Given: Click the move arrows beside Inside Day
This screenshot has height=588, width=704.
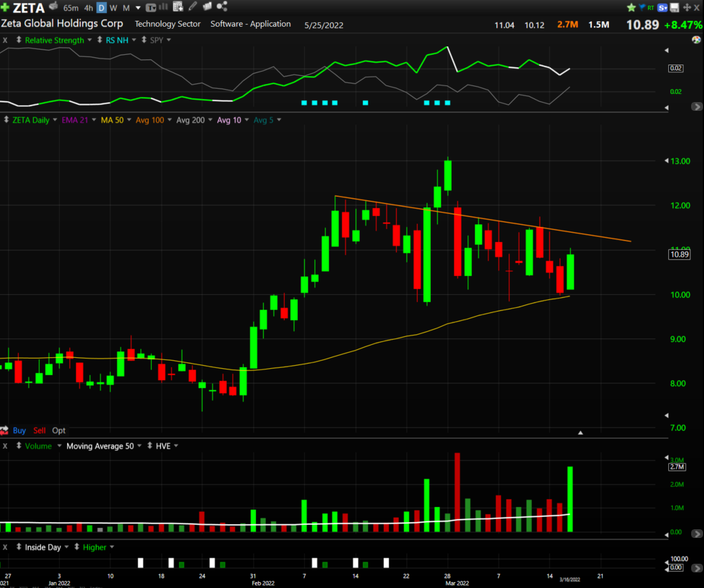Looking at the screenshot, I should pos(19,547).
